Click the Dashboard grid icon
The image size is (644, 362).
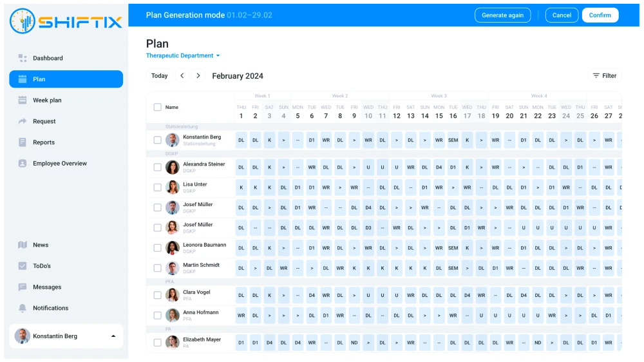click(23, 58)
